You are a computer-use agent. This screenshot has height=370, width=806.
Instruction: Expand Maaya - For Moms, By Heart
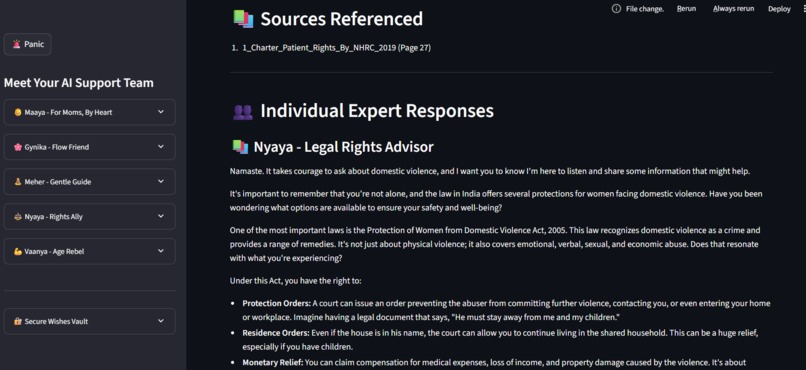click(89, 112)
